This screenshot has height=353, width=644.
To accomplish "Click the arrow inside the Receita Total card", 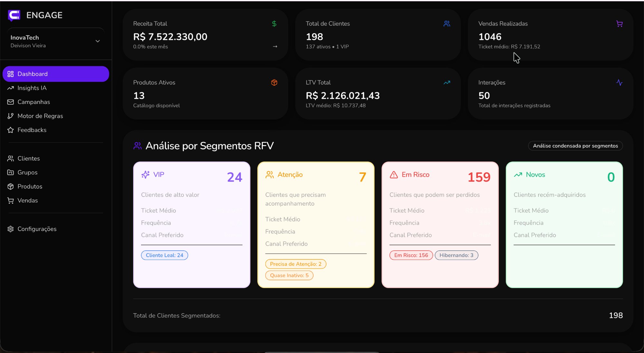I will [x=275, y=46].
